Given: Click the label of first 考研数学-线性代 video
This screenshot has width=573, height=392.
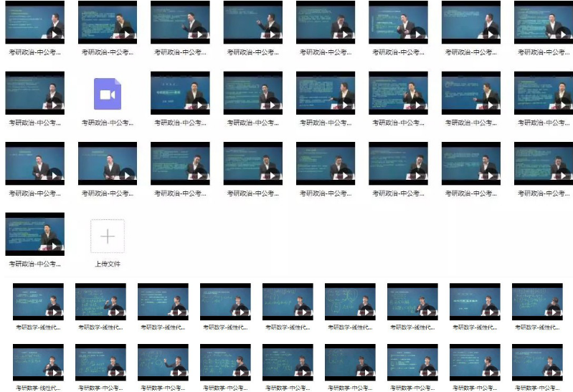Looking at the screenshot, I should tap(38, 327).
